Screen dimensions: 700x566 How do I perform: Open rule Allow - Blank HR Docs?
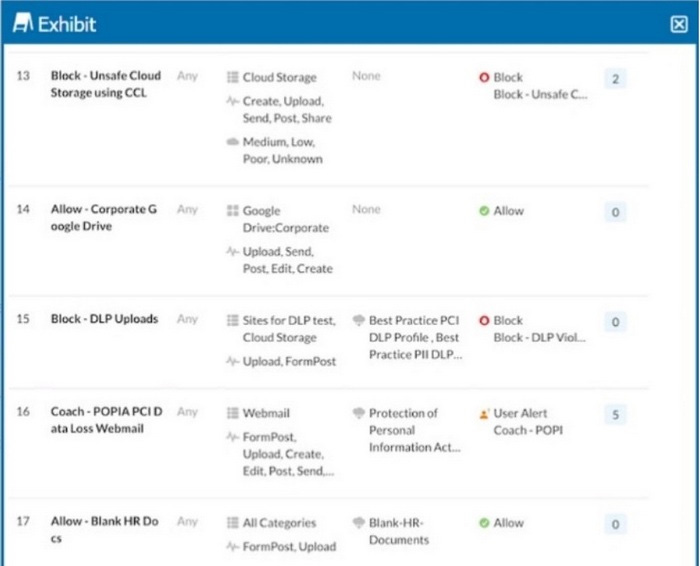[x=104, y=530]
